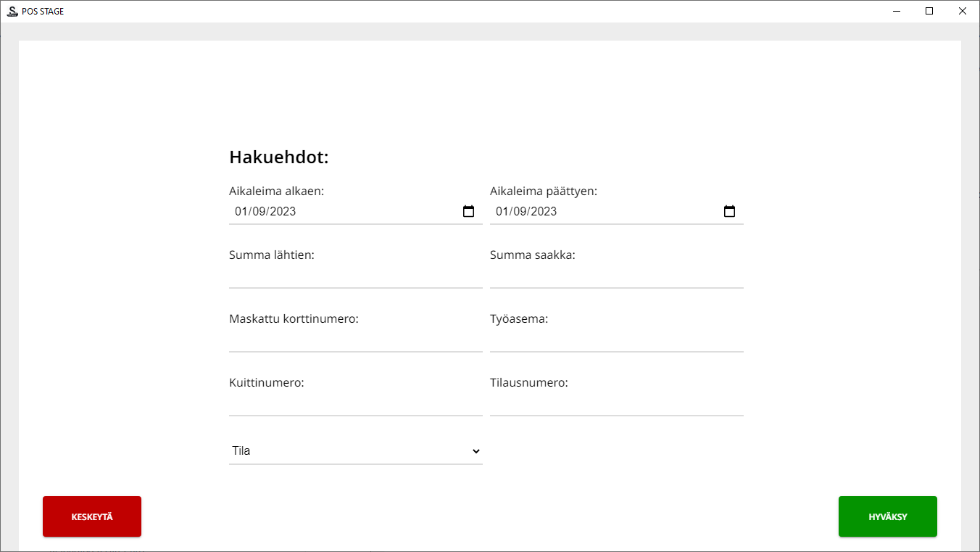980x552 pixels.
Task: Click into the Summa saakka field
Action: pyautogui.click(x=616, y=276)
